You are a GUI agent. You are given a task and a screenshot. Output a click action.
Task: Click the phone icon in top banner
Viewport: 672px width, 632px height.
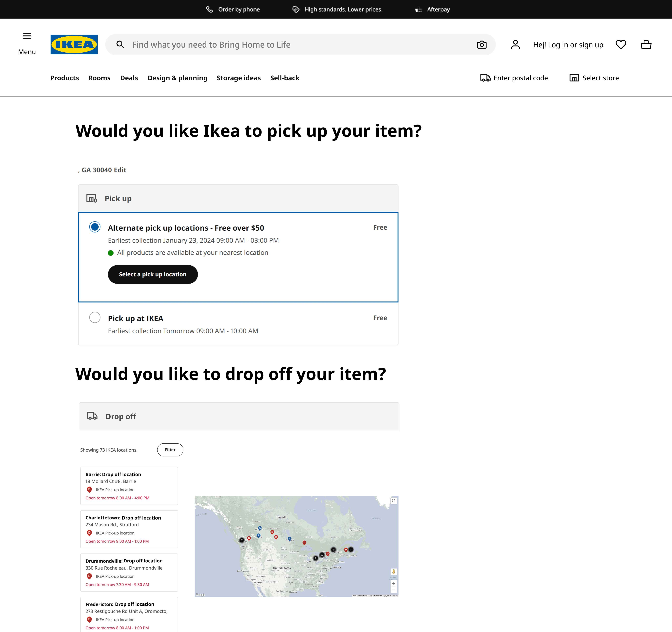[x=210, y=10]
